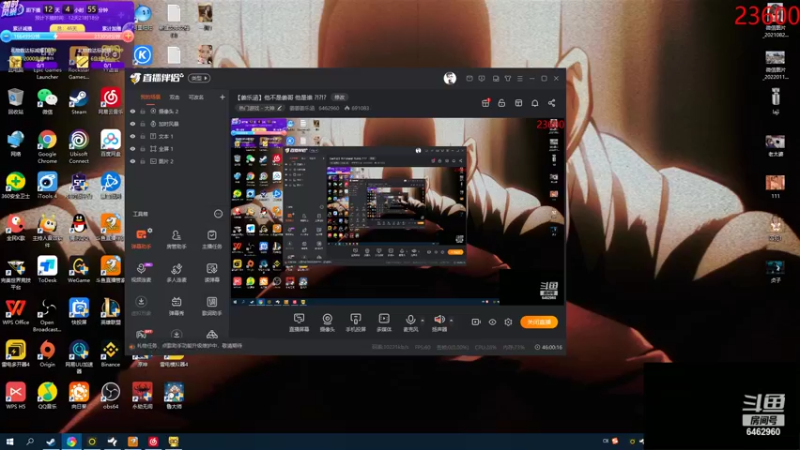Toggle lock on 图片 2 source
800x450 pixels.
pos(143,161)
